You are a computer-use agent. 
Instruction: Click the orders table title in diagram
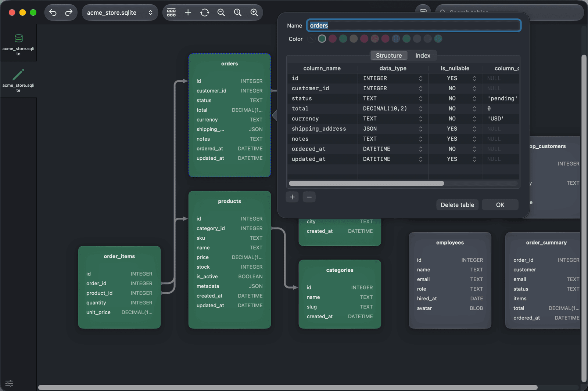(230, 64)
